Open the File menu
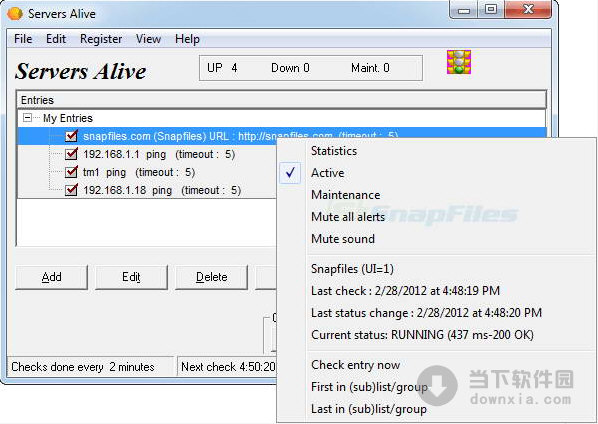The image size is (598, 424). pos(23,39)
